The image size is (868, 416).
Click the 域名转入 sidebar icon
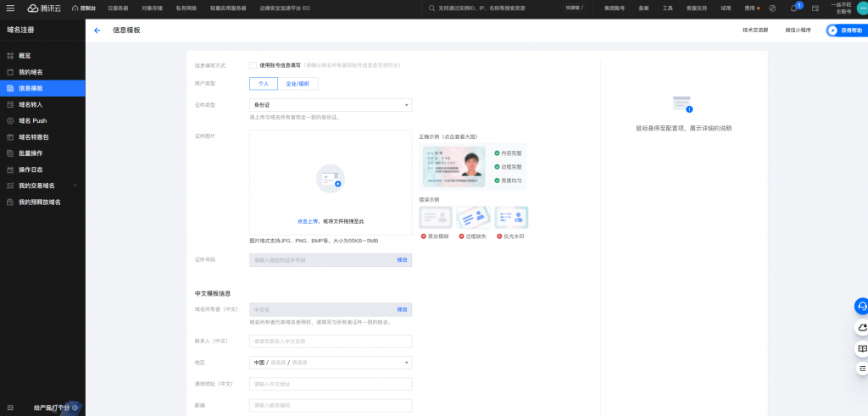click(x=10, y=104)
